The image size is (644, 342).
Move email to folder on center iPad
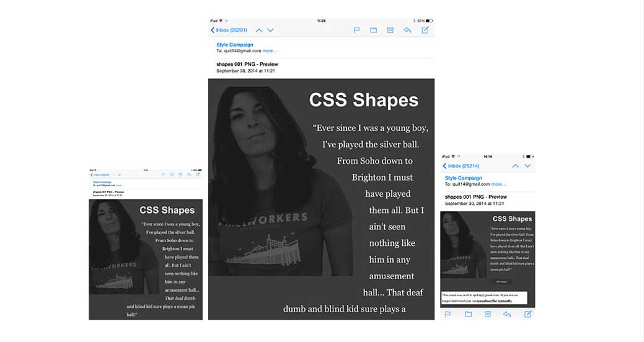(x=373, y=30)
